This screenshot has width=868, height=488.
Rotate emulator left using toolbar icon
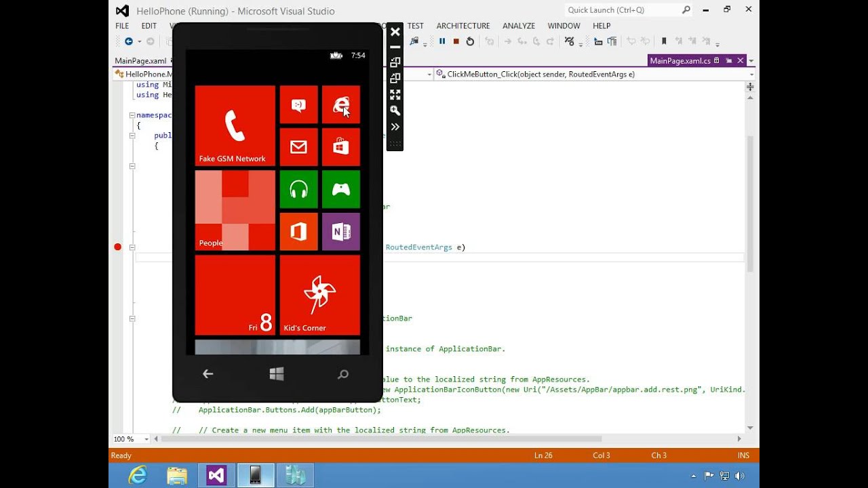395,62
